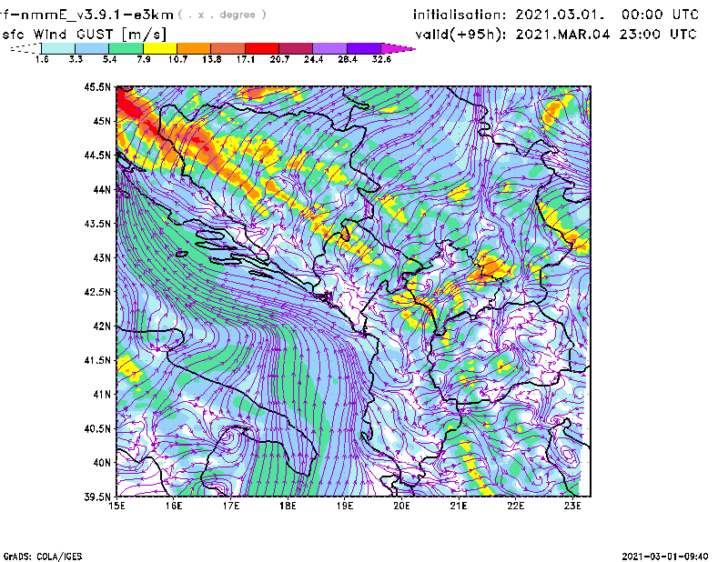This screenshot has width=728, height=562.
Task: Click the dashed white arrow below 1.6
Action: [25, 48]
